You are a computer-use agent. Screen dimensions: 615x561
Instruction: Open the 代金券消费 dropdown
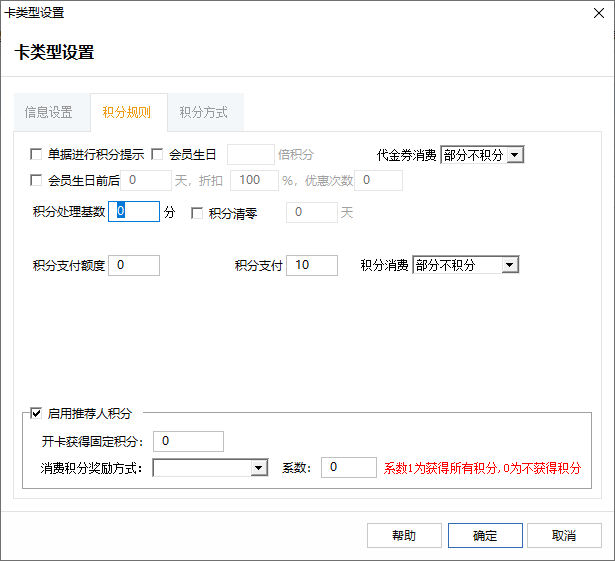coord(482,155)
